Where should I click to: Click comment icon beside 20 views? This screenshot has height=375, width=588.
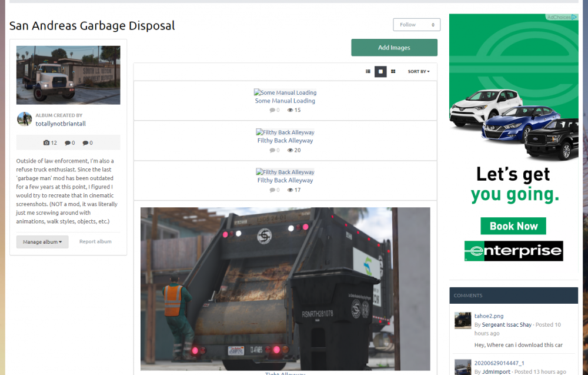[x=272, y=150]
